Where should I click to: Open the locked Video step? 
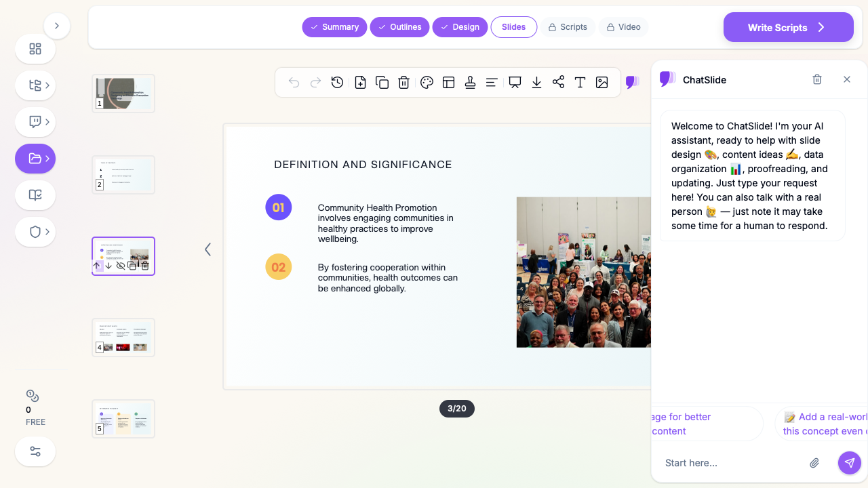point(623,27)
